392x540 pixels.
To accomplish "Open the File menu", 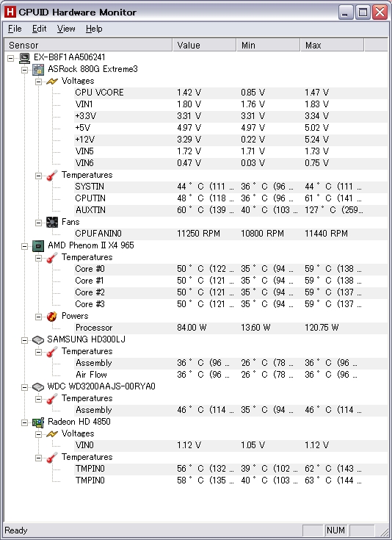I will point(15,29).
